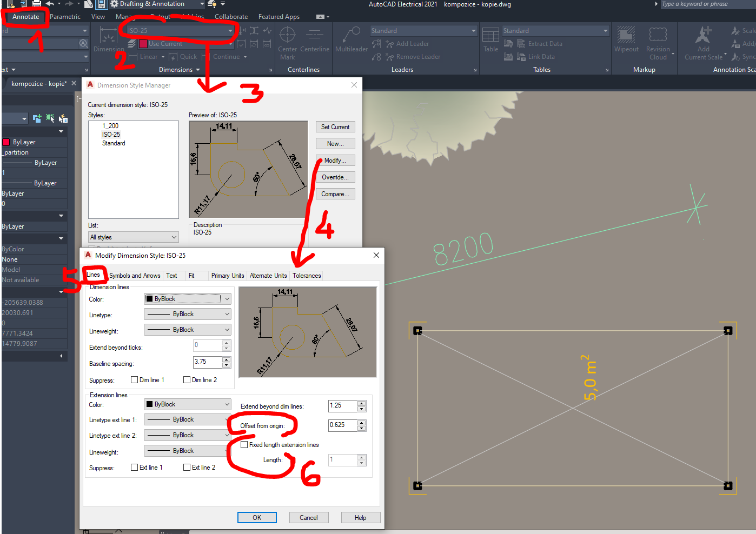
Task: Switch to the Symbols and Arrows tab
Action: point(135,276)
